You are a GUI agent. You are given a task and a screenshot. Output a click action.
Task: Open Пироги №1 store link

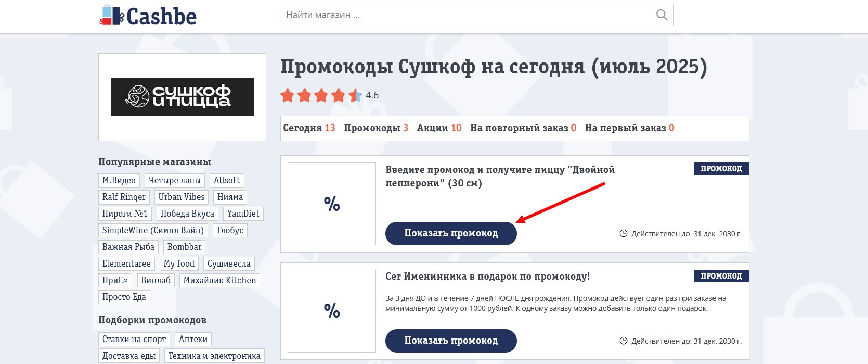point(125,214)
